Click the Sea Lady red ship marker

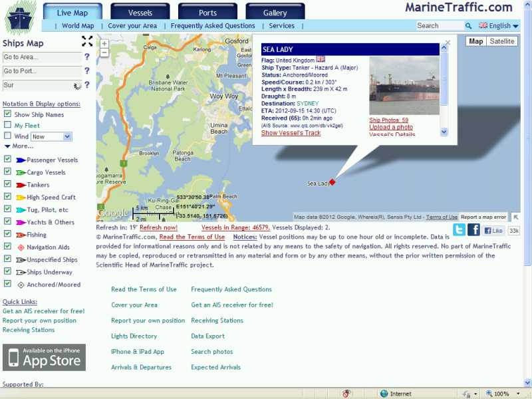[332, 182]
